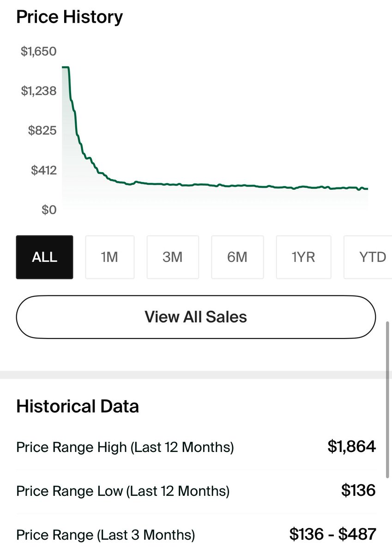Click the vertical scrollbar thumb

[x=387, y=400]
